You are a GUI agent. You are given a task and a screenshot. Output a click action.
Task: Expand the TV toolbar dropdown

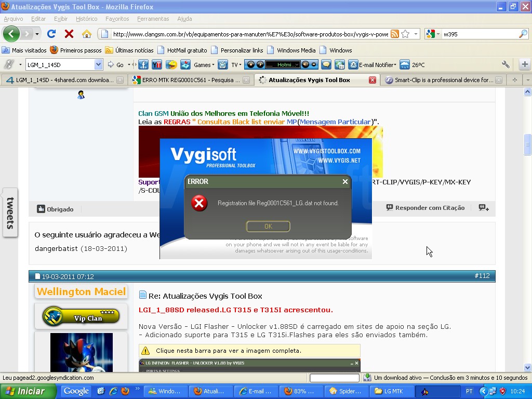click(x=240, y=65)
